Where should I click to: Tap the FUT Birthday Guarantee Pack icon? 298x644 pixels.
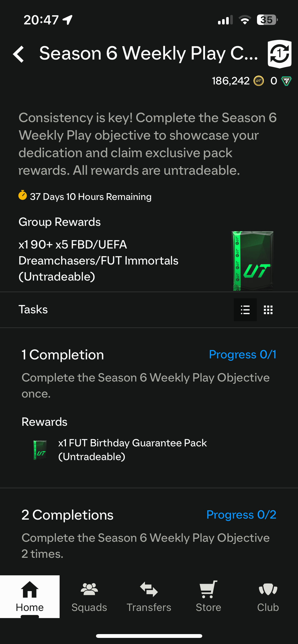(40, 450)
